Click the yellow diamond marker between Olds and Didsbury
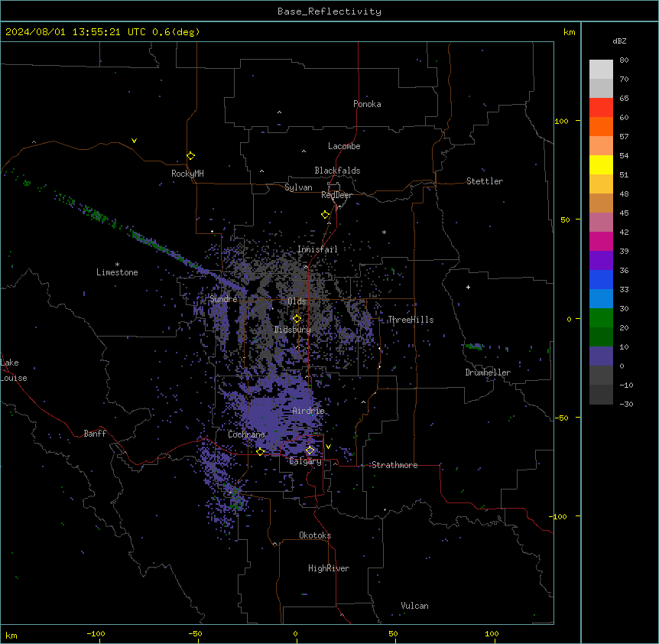The height and width of the screenshot is (644, 659). 297,318
